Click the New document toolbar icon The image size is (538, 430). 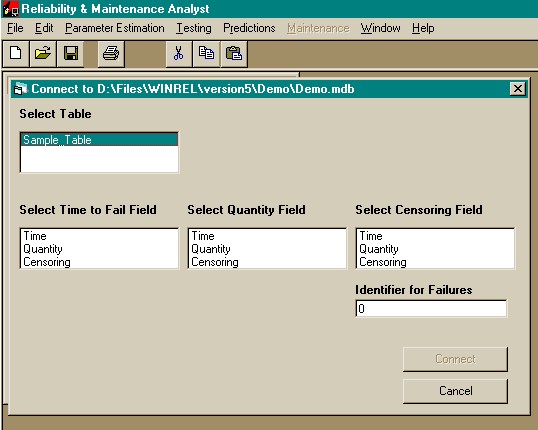click(15, 54)
